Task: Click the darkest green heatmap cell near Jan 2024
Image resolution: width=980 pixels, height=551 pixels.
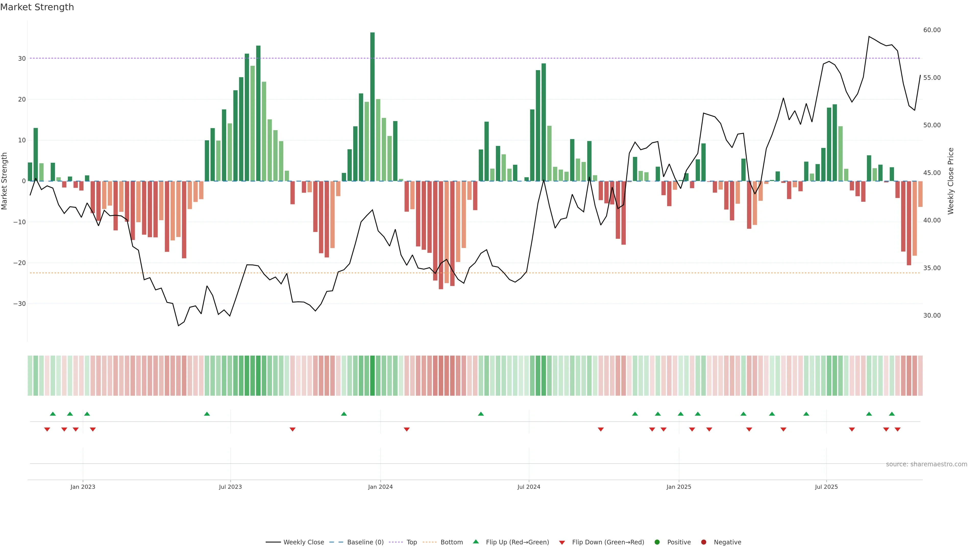Action: (x=372, y=376)
